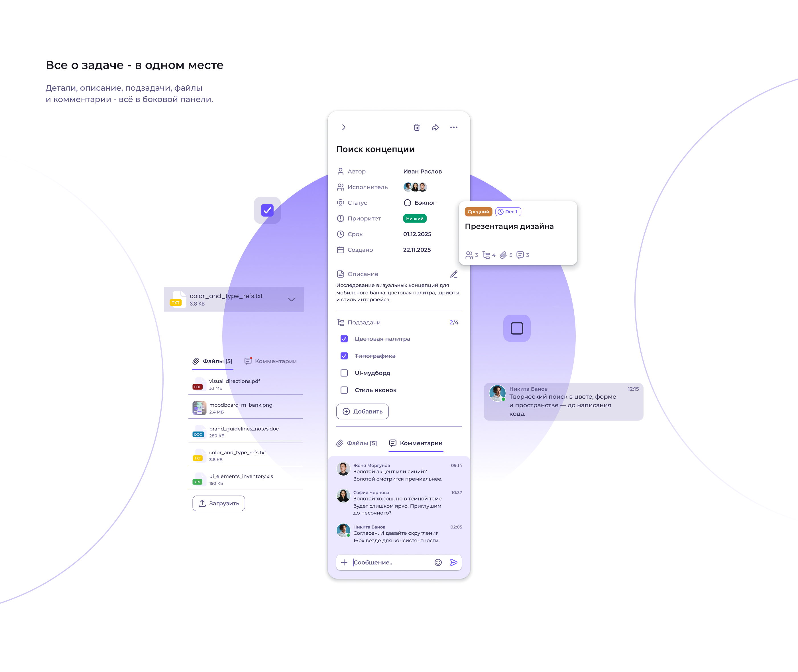Click the Добавить subtask button

click(x=362, y=412)
